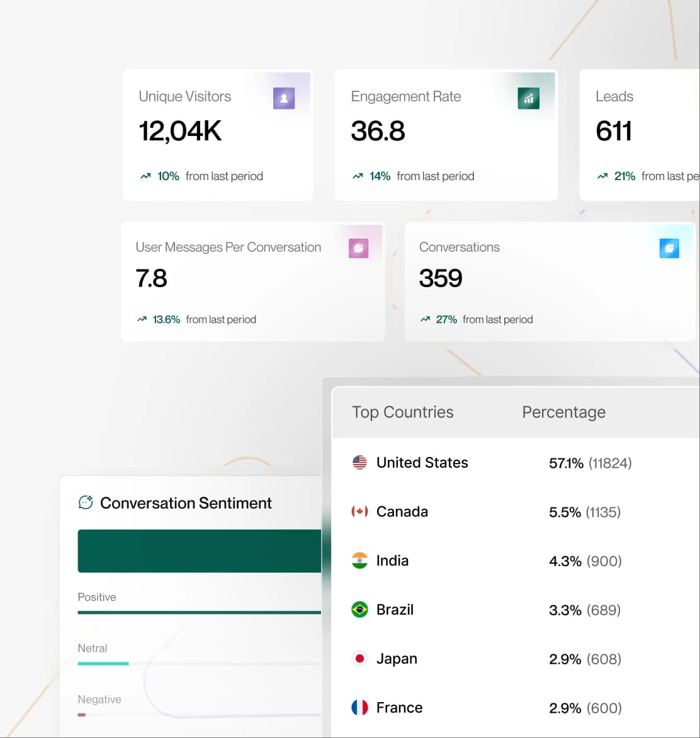Select the India flag icon
Viewport: 700px width, 738px height.
click(359, 560)
